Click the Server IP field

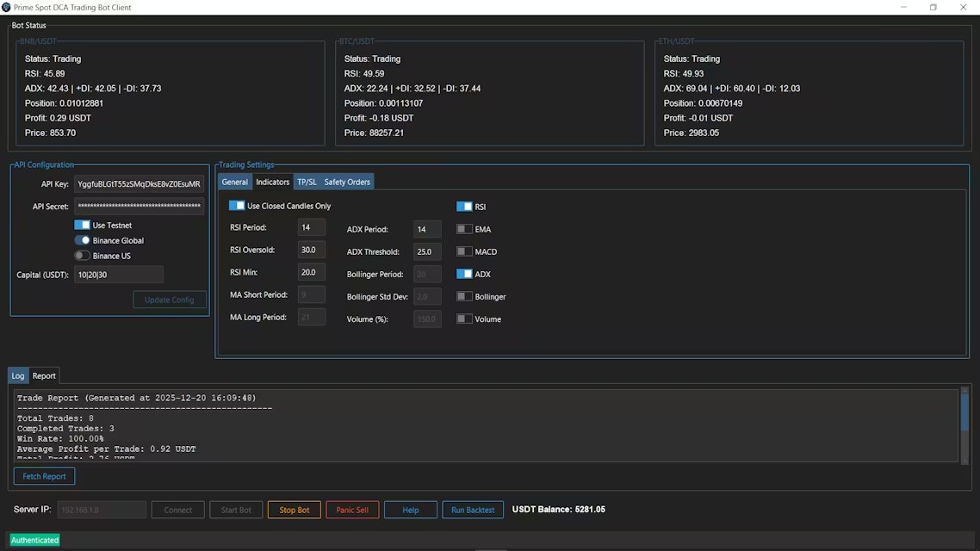coord(102,510)
